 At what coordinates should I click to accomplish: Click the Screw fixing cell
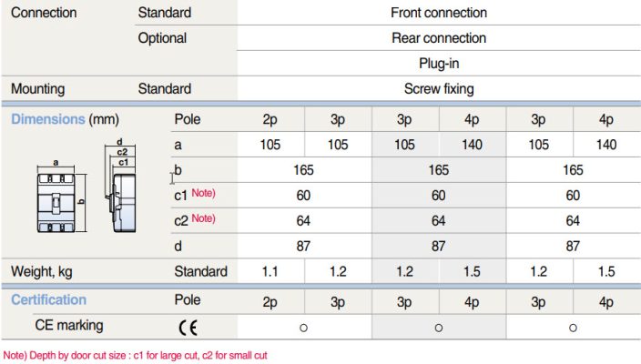coord(439,89)
